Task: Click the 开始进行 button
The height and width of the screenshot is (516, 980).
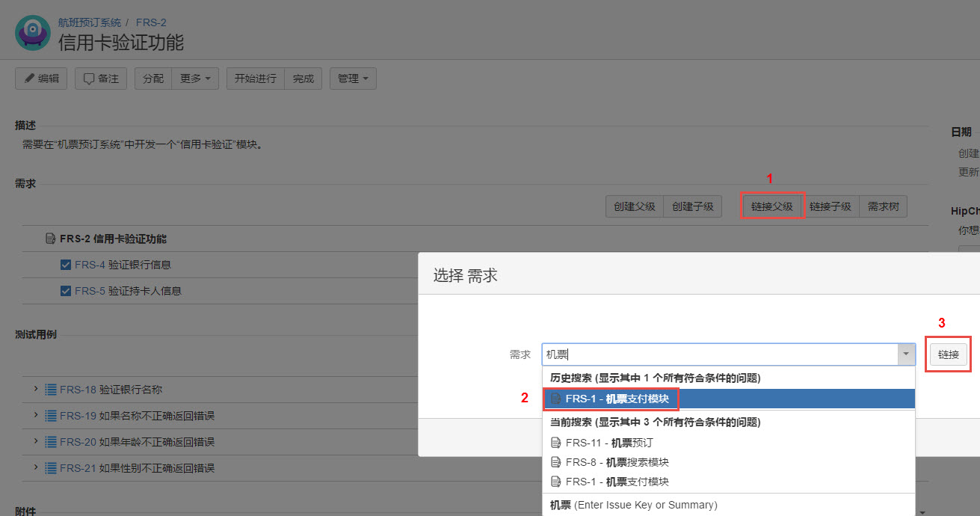Action: coord(256,79)
